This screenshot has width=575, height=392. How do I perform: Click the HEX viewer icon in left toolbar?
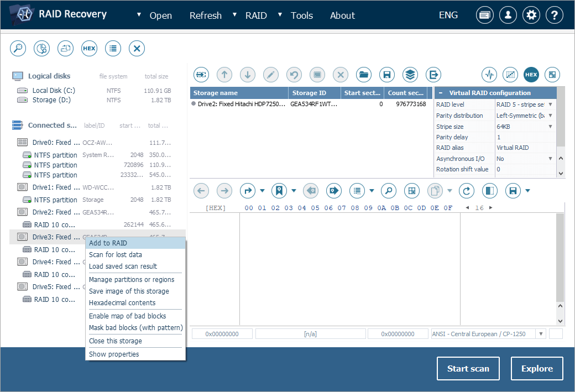[89, 48]
